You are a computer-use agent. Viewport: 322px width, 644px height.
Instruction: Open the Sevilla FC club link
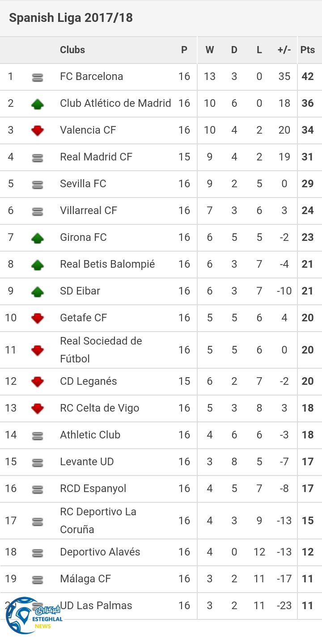[x=83, y=184]
